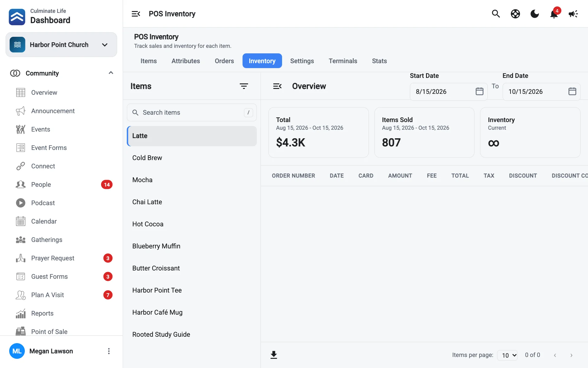The image size is (588, 368).
Task: Go to next page arrow
Action: click(x=571, y=355)
